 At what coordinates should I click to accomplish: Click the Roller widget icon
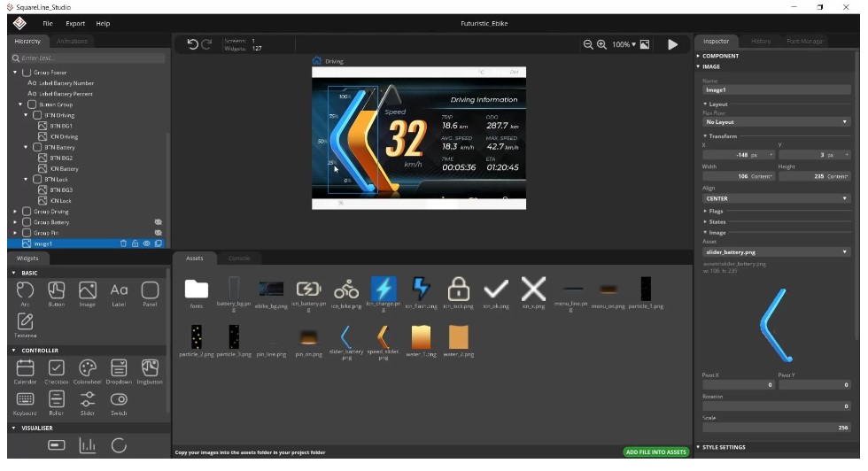(x=56, y=400)
